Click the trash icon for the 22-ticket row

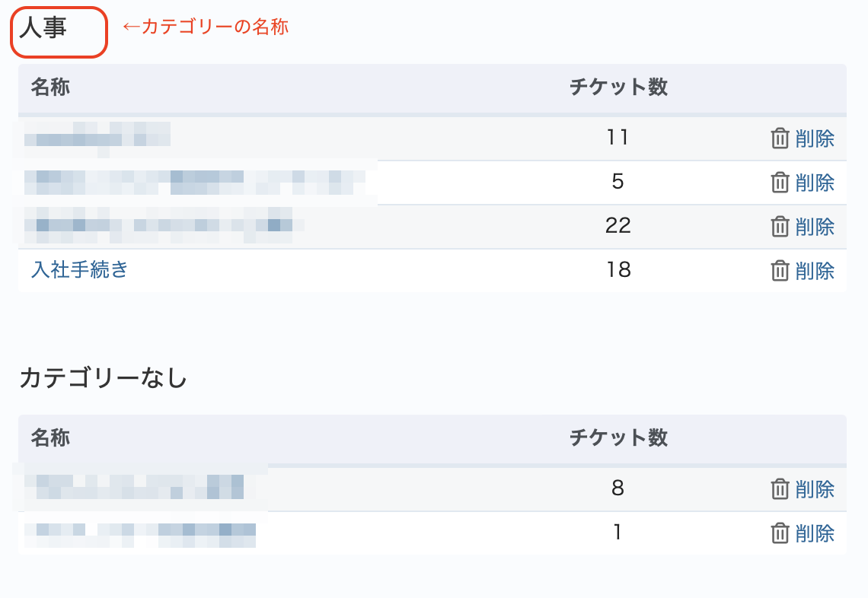coord(780,227)
